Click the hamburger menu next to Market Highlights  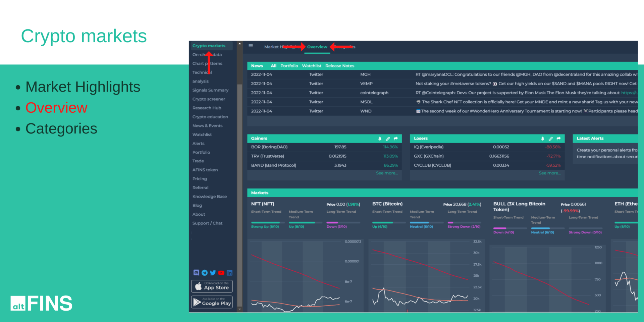(x=251, y=46)
